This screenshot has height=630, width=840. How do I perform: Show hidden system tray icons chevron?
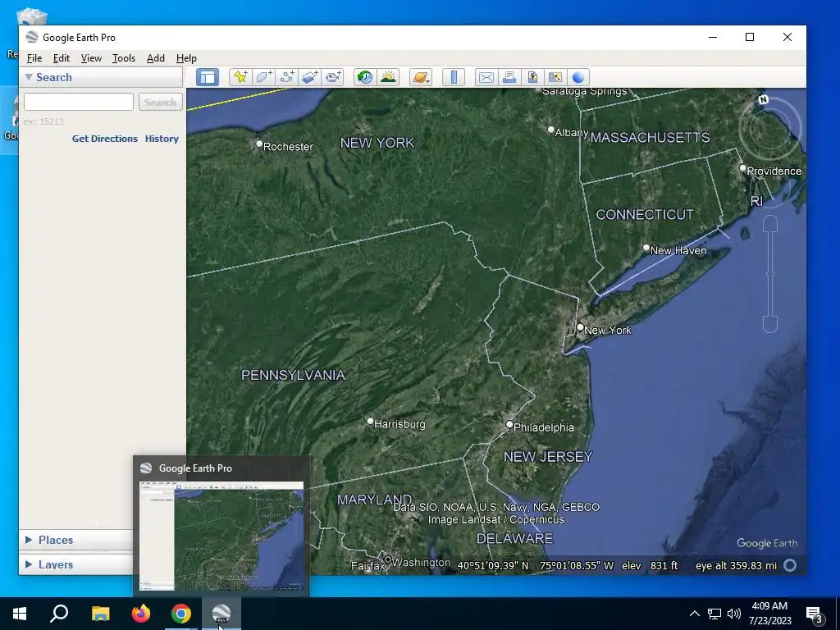694,614
